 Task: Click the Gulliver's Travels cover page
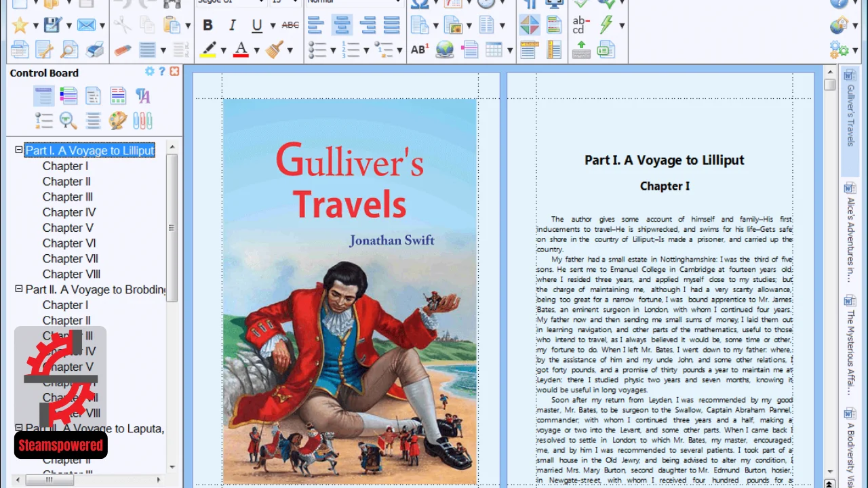click(x=350, y=291)
